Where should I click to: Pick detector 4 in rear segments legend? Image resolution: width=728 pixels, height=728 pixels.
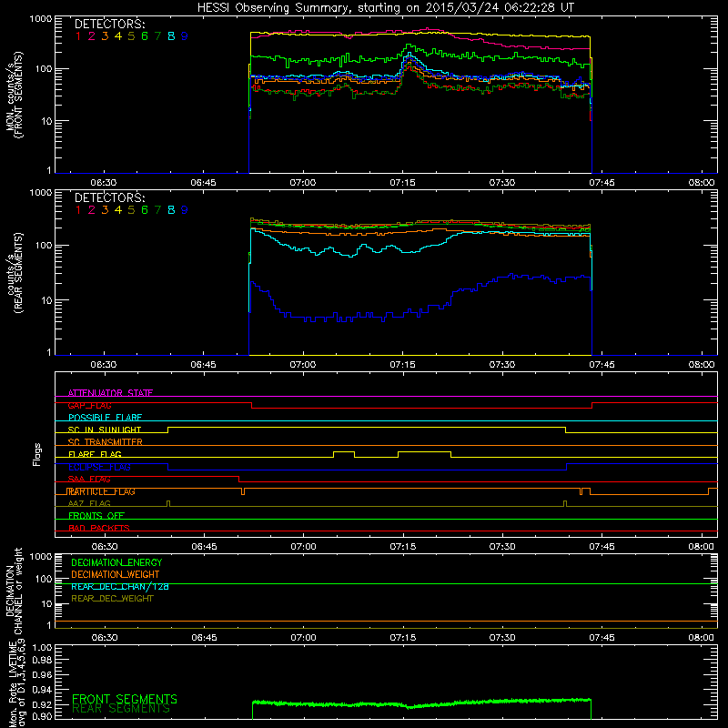118,210
